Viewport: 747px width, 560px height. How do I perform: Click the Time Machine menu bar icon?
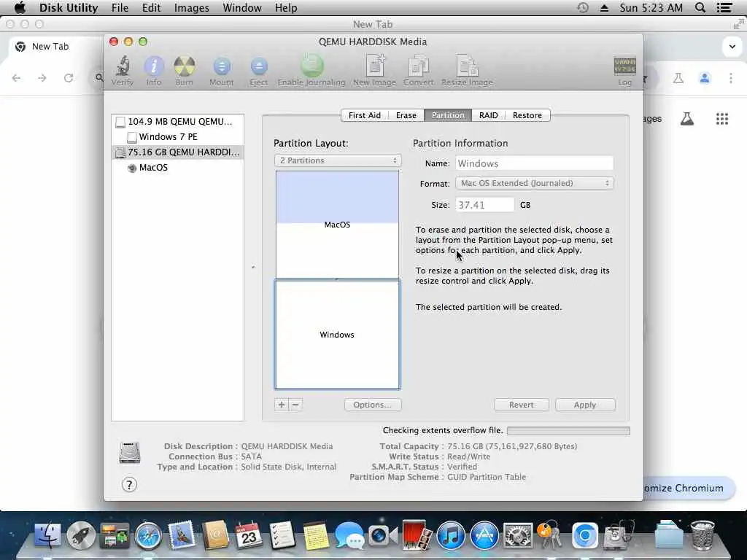(x=582, y=7)
